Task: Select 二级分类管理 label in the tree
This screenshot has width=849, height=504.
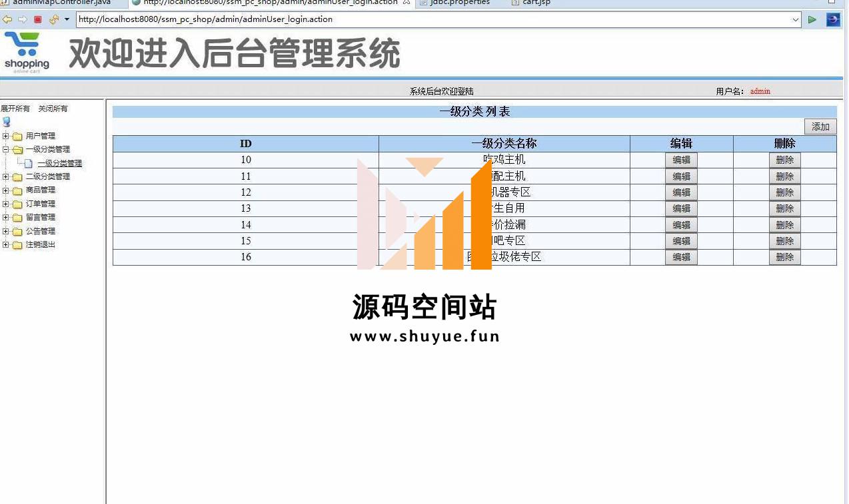Action: [x=48, y=176]
